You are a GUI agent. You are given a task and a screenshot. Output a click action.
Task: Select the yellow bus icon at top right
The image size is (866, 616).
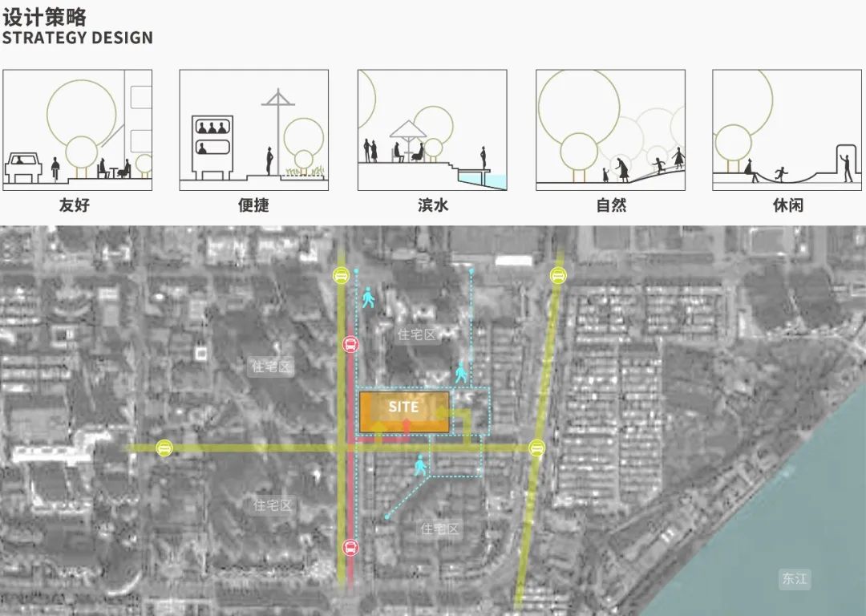[x=556, y=274]
